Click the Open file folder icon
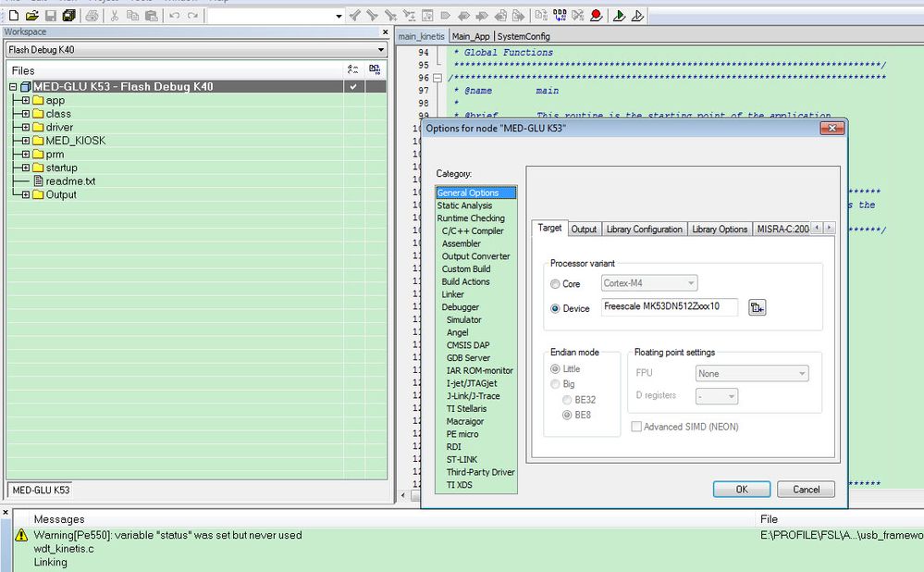The width and height of the screenshot is (924, 572). coord(32,16)
